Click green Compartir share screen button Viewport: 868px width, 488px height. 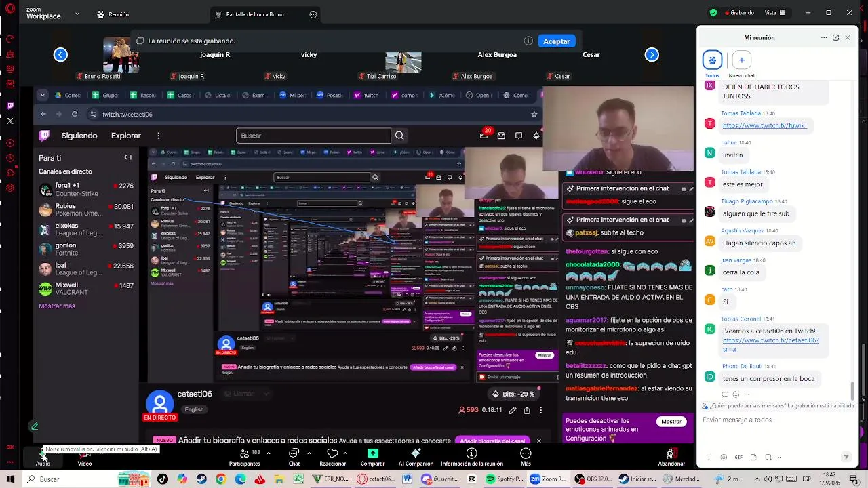[x=372, y=457]
